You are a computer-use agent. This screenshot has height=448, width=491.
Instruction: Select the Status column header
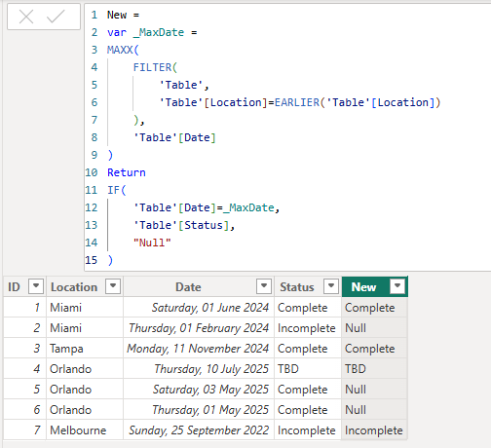pos(297,287)
